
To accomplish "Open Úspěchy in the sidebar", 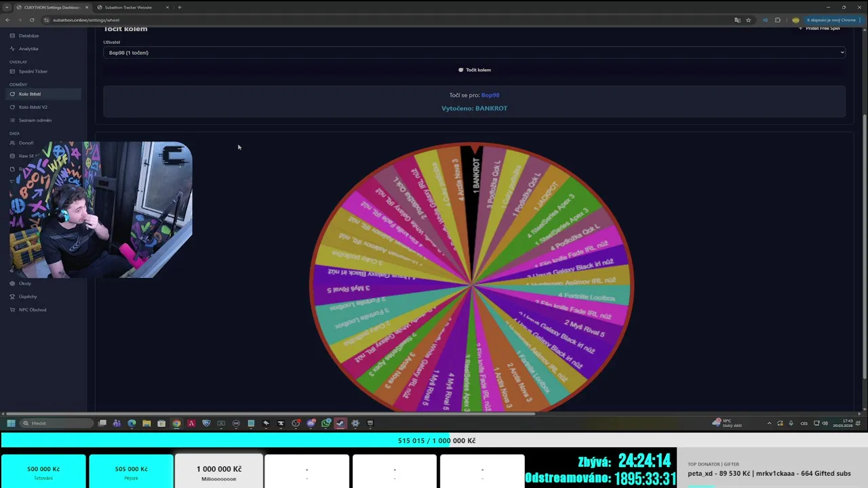I will (28, 296).
